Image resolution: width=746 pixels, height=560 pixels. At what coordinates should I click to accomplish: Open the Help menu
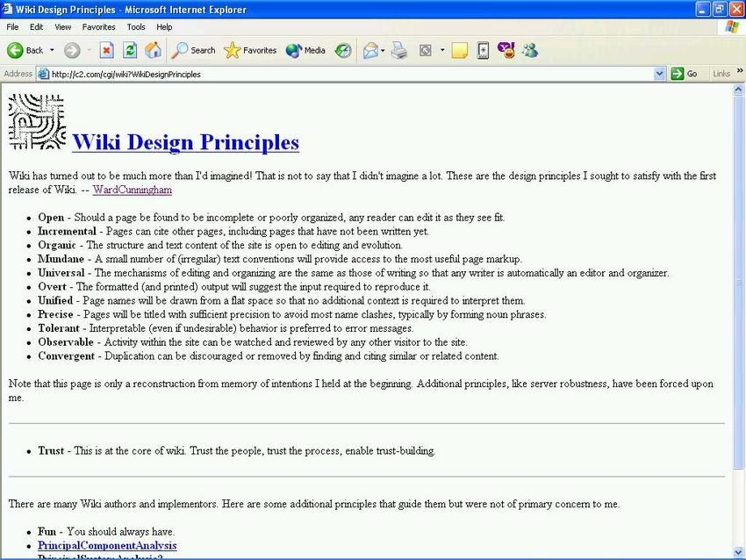164,27
